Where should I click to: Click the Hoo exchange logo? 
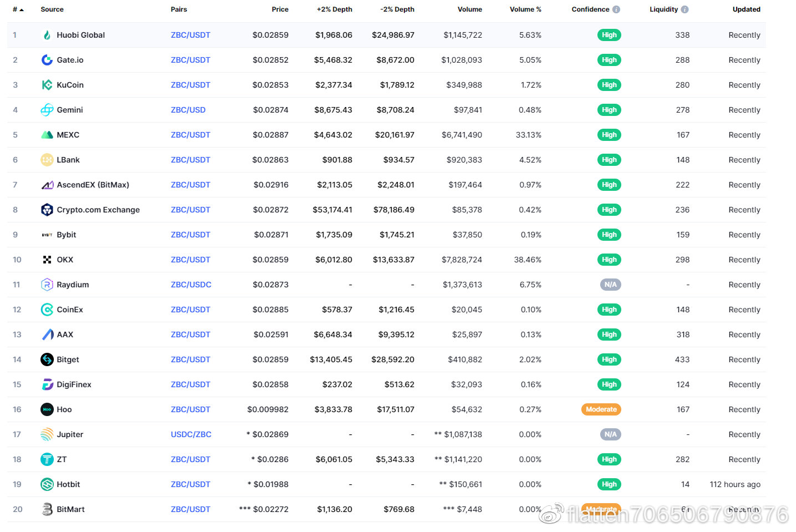point(47,409)
